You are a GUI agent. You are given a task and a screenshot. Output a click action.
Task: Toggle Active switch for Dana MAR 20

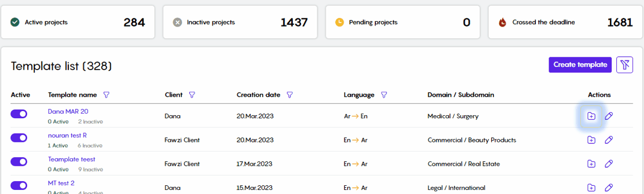pos(19,114)
